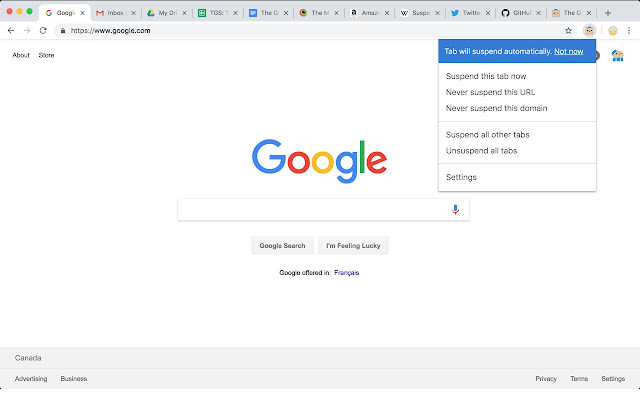Open the Terms footer link
The width and height of the screenshot is (640, 400).
tap(579, 379)
